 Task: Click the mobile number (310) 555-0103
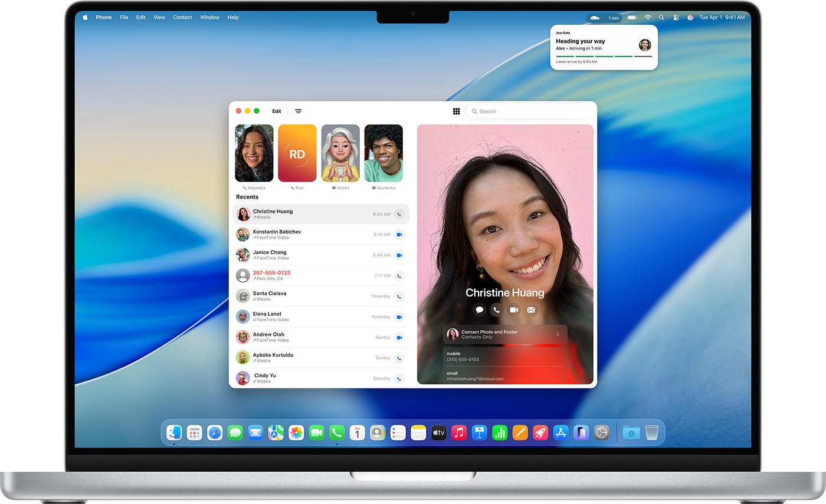coord(463,360)
